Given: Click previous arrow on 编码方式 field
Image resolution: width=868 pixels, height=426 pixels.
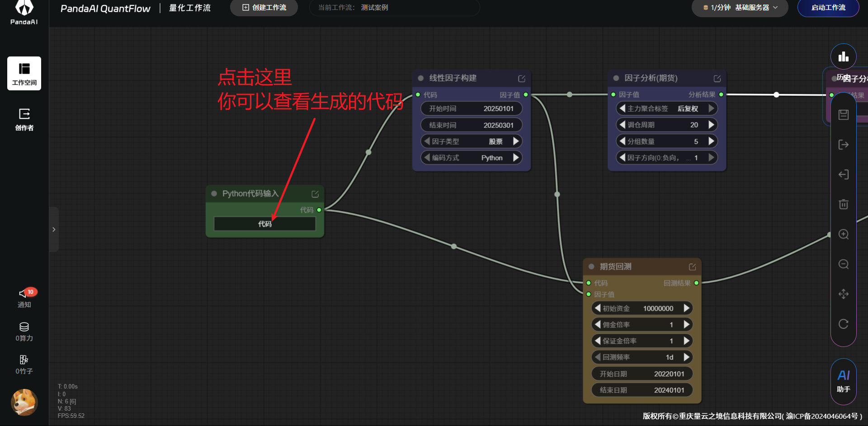Looking at the screenshot, I should tap(427, 157).
